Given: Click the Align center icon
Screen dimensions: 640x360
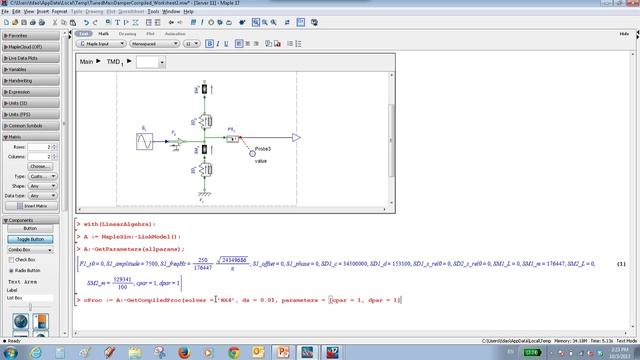Looking at the screenshot, I should tap(247, 44).
